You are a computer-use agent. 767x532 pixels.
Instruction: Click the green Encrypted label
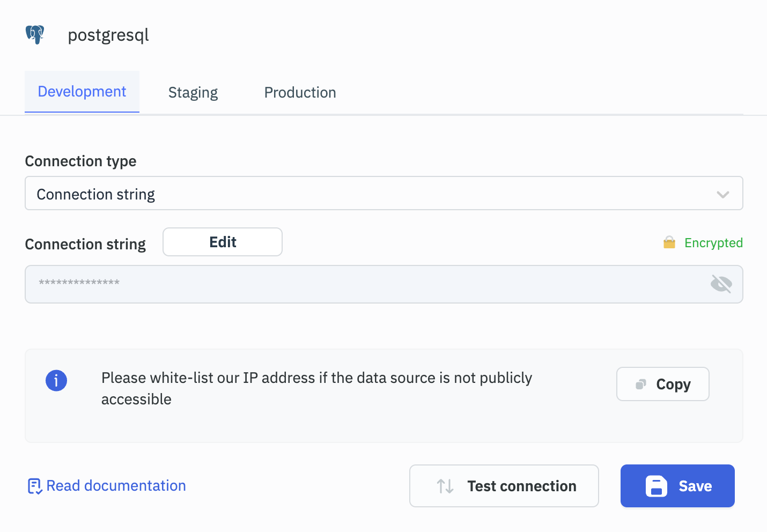click(x=713, y=243)
